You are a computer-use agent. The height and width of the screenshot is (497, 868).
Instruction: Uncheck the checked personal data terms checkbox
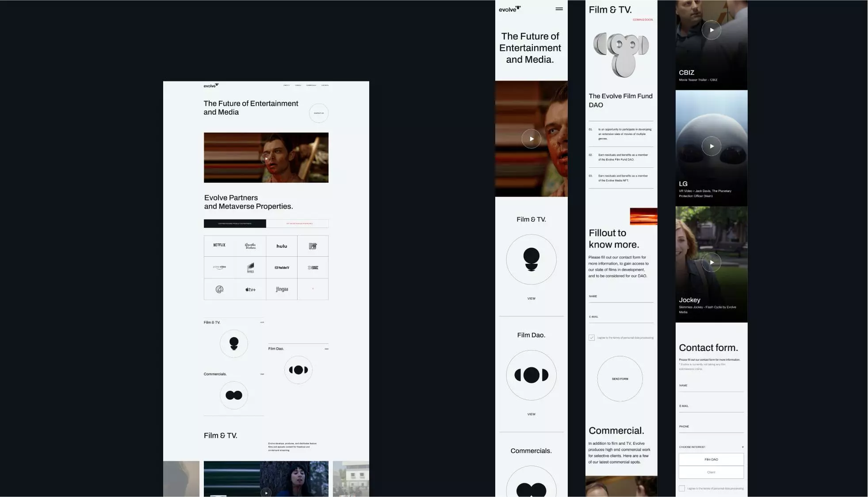pos(592,338)
